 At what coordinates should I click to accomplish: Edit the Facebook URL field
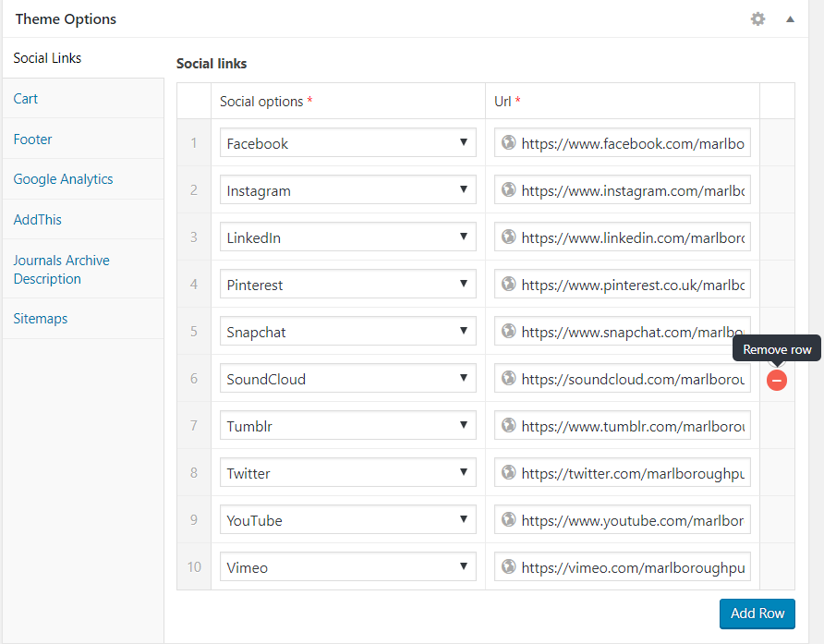[x=623, y=142]
